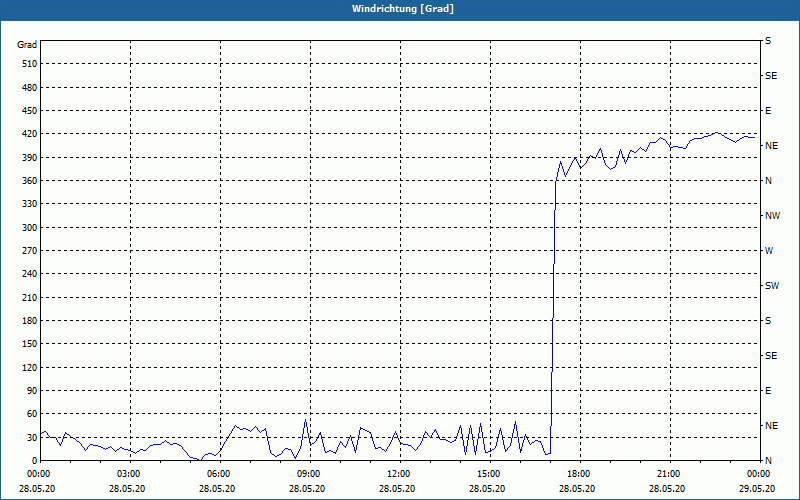Click the '00:00' label at the chart's start

click(x=38, y=474)
